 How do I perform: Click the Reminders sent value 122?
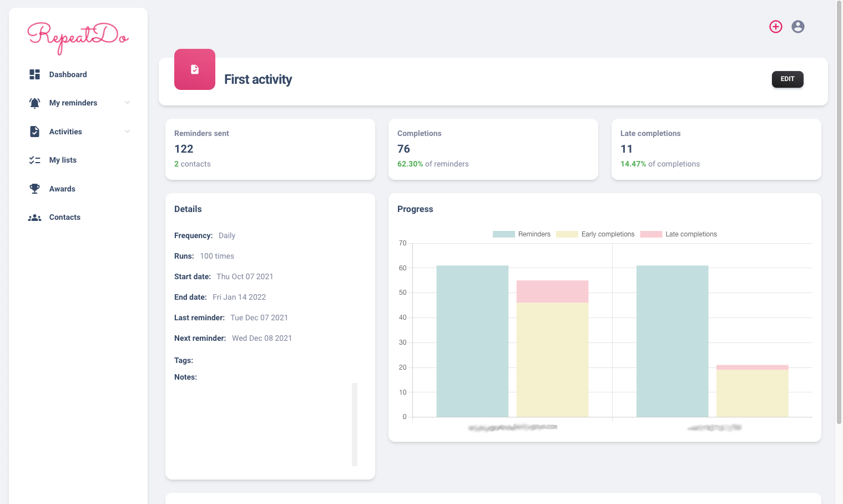pyautogui.click(x=184, y=149)
